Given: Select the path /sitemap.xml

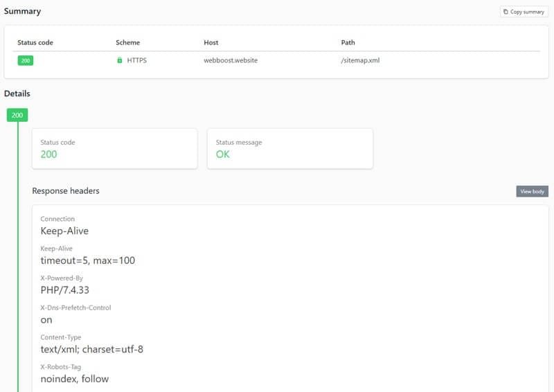Looking at the screenshot, I should [x=360, y=60].
